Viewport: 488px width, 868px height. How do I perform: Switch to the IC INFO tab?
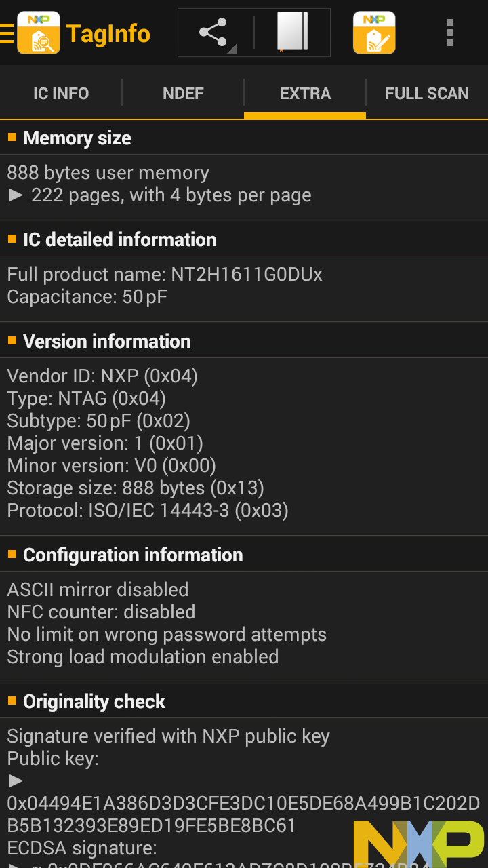pos(61,94)
